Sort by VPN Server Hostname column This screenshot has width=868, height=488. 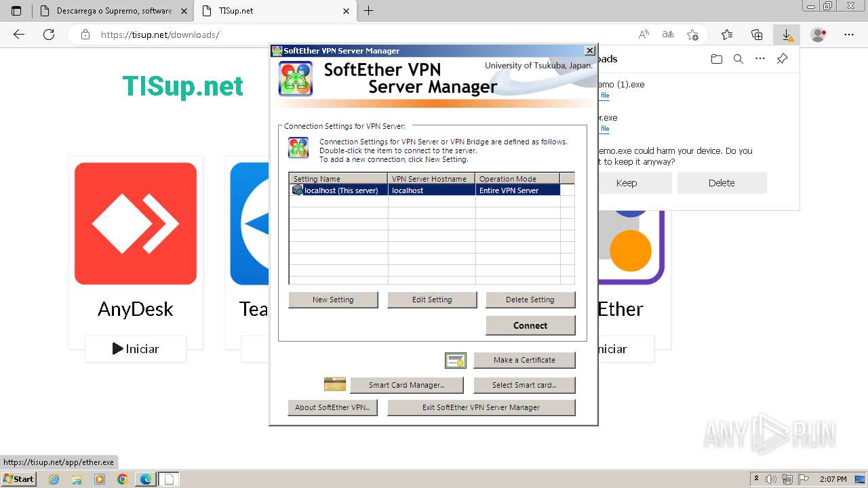tap(431, 179)
